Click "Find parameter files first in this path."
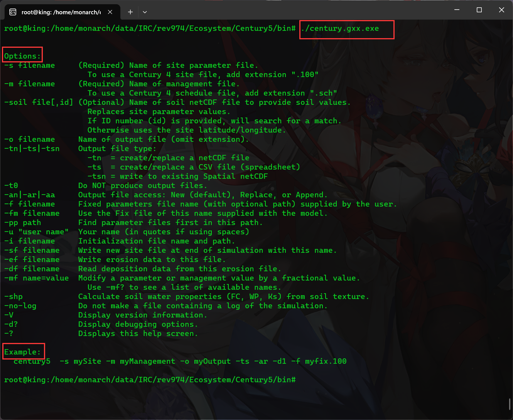The height and width of the screenshot is (420, 513). [170, 223]
